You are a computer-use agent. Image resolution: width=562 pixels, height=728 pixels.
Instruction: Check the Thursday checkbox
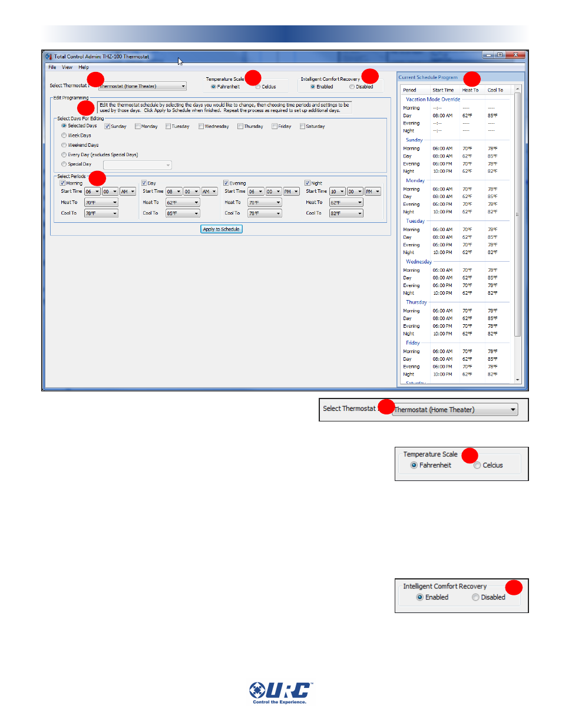tap(240, 126)
